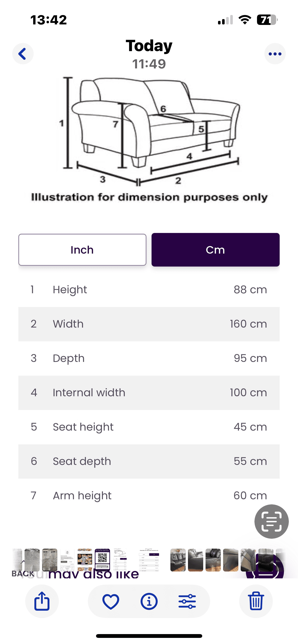The height and width of the screenshot is (644, 298).
Task: Click the Internal width row
Action: pyautogui.click(x=149, y=393)
